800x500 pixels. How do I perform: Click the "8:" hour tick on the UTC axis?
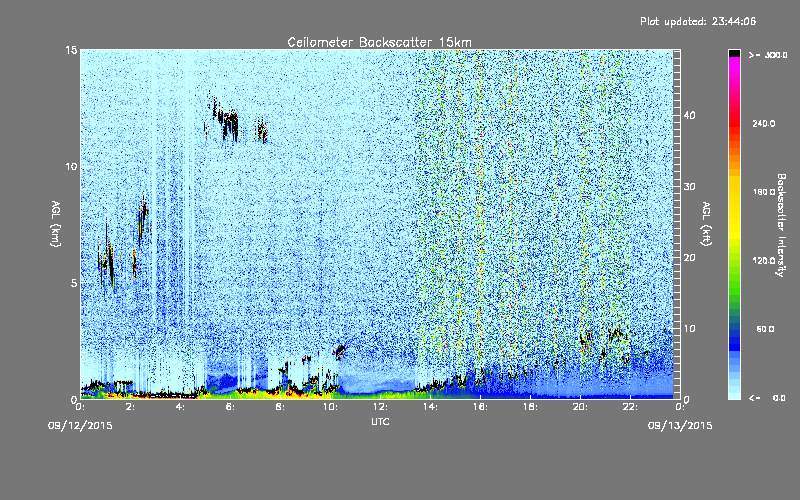[281, 407]
